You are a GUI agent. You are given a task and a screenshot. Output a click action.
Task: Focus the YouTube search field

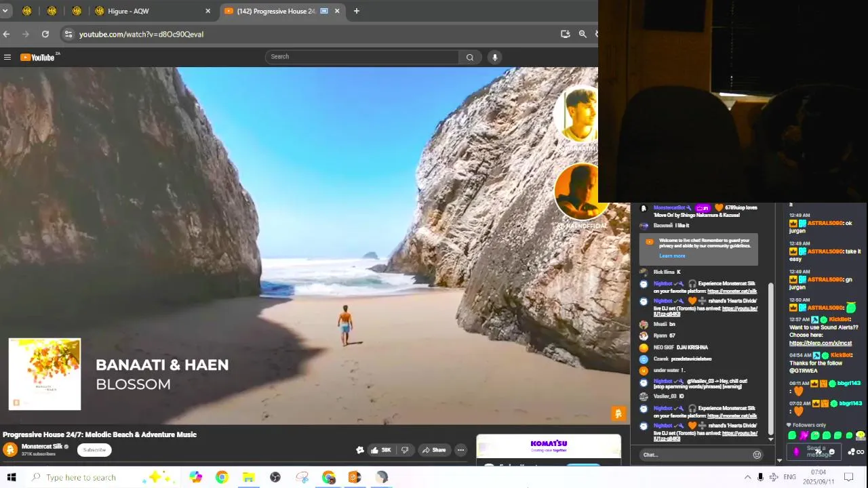coord(363,57)
